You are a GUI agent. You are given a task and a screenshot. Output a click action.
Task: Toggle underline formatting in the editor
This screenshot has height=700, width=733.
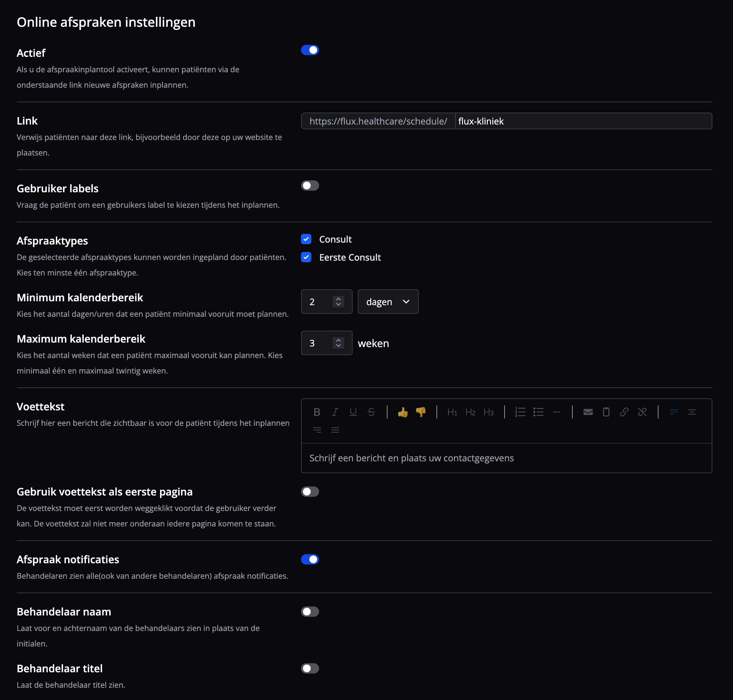[353, 412]
